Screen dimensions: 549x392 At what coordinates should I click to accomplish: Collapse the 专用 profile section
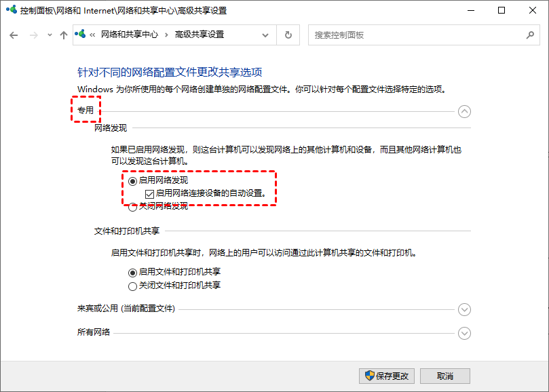point(464,112)
